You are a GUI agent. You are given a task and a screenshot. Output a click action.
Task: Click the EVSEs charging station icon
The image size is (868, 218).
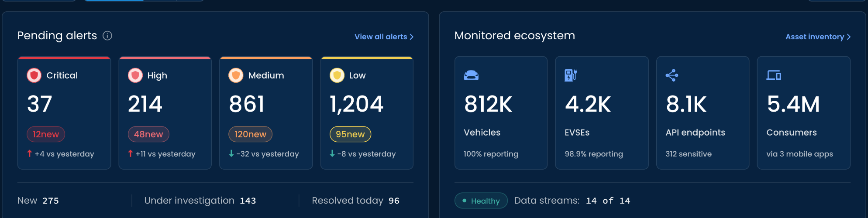tap(571, 75)
